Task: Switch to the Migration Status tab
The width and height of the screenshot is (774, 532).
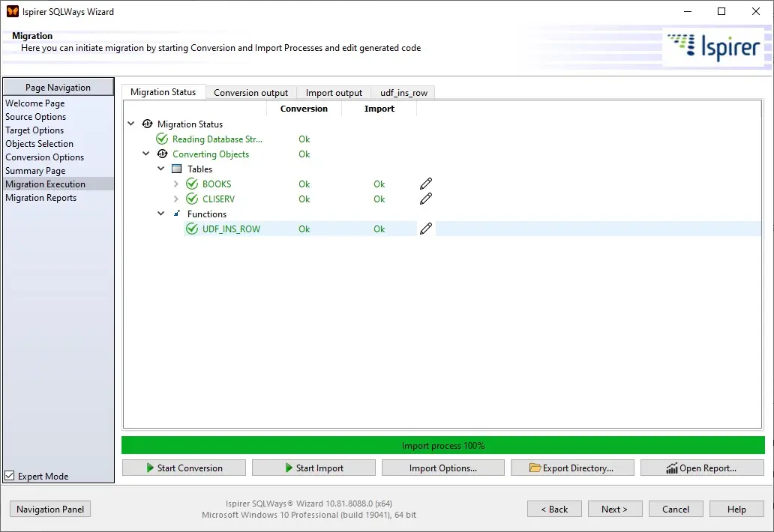Action: pos(163,92)
